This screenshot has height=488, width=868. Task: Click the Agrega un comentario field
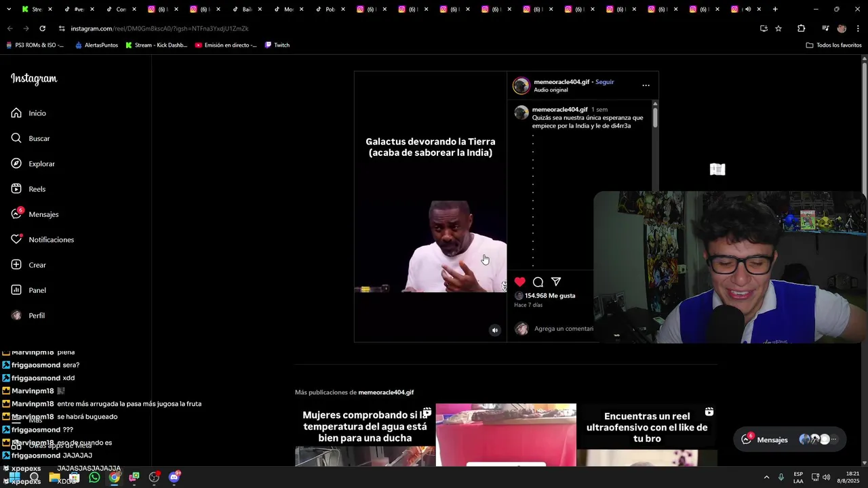click(x=564, y=329)
